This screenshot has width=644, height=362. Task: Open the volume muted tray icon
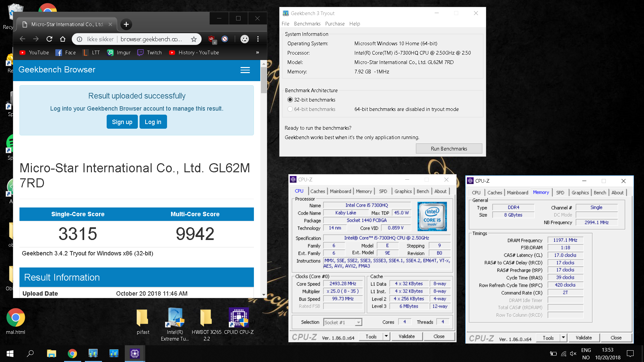click(573, 354)
